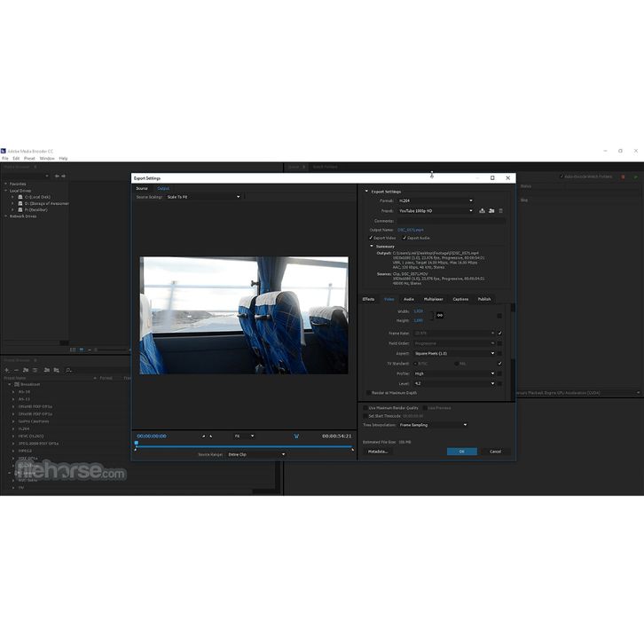The width and height of the screenshot is (644, 644).
Task: Enable Use Maximum Render Quality
Action: pyautogui.click(x=365, y=407)
